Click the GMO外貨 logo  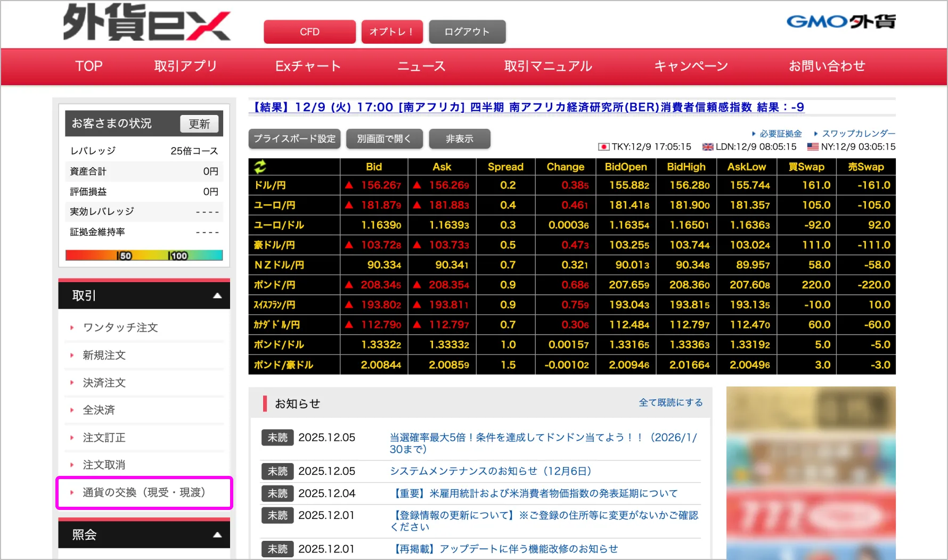(x=841, y=21)
